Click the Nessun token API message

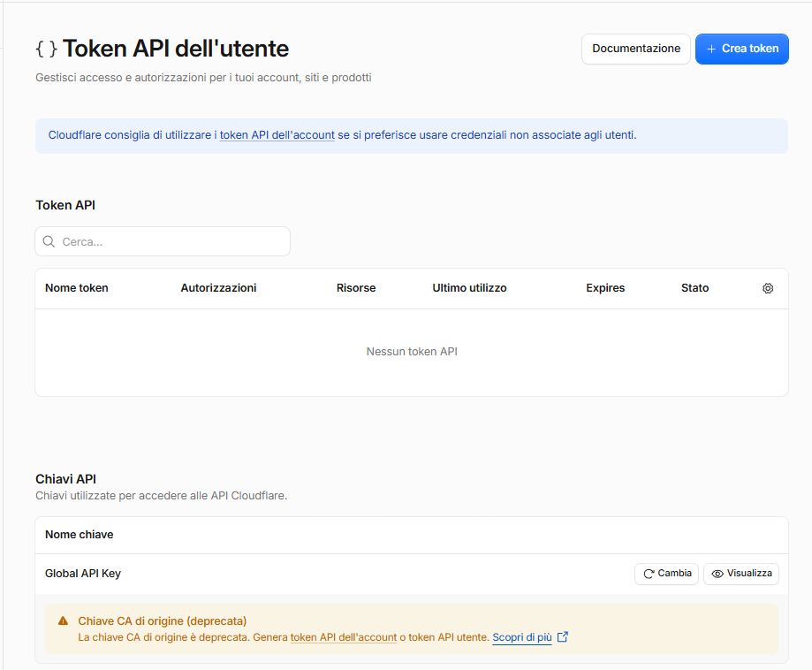point(412,351)
